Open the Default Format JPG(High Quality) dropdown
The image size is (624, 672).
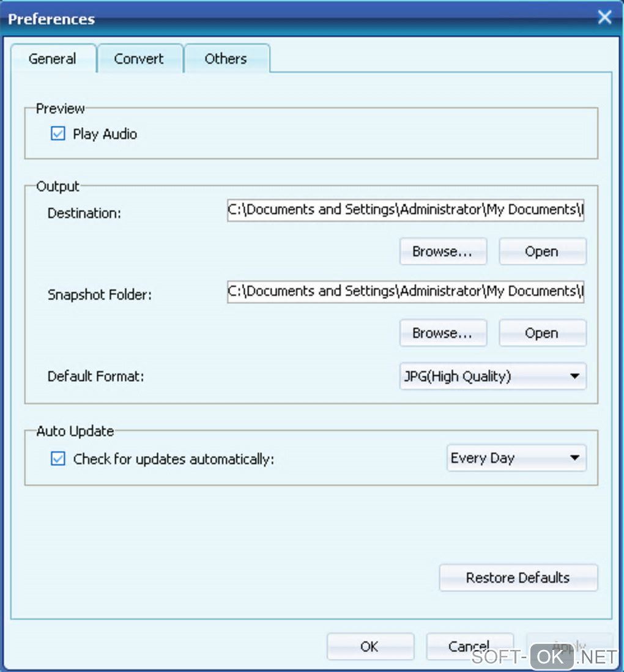483,377
